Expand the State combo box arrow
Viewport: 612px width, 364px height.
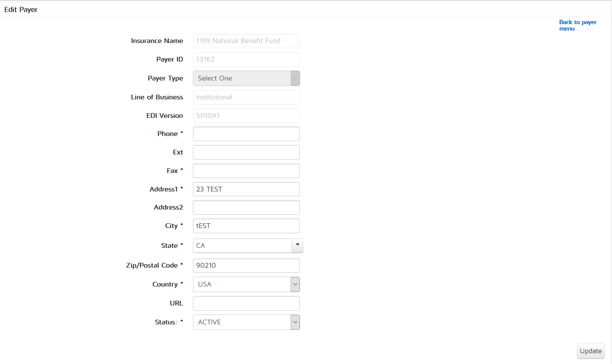[x=297, y=245]
